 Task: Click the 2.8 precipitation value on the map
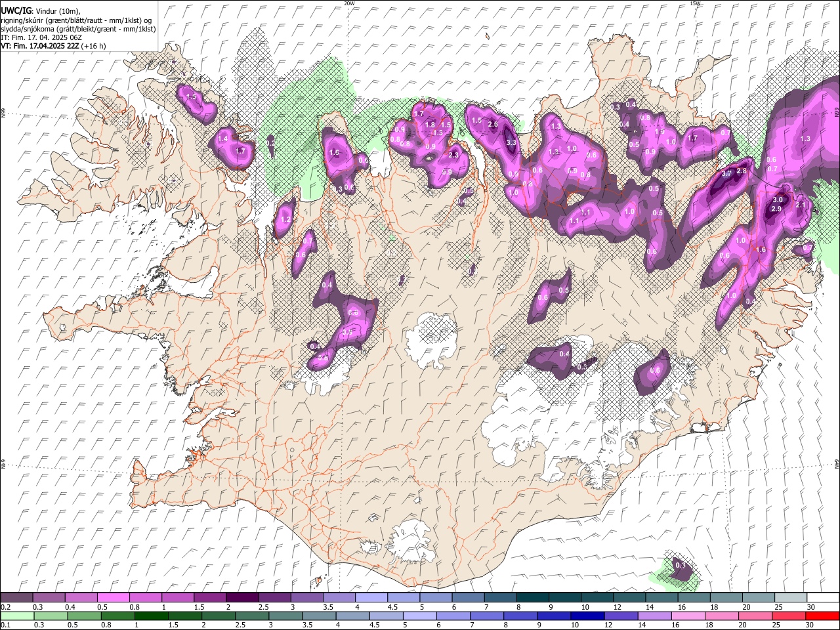pyautogui.click(x=742, y=171)
